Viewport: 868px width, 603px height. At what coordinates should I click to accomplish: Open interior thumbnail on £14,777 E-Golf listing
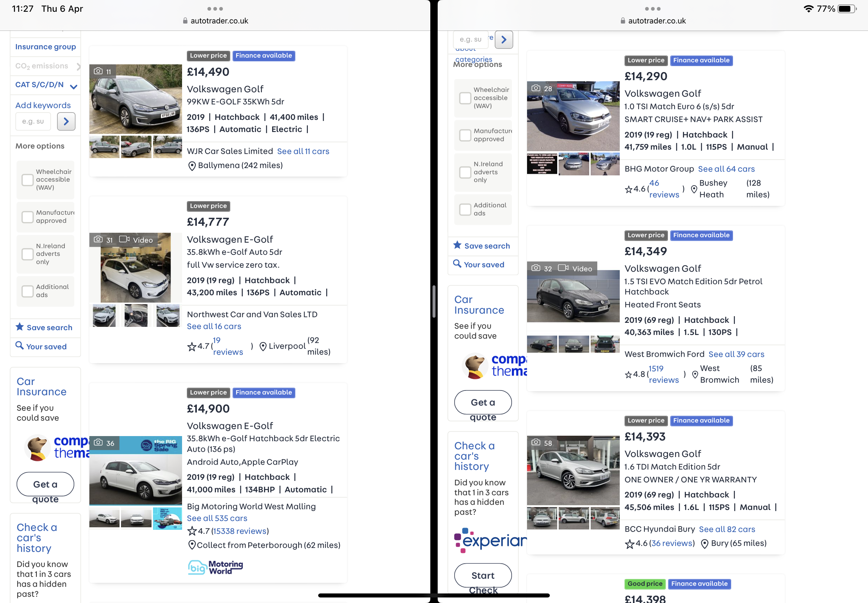click(136, 315)
